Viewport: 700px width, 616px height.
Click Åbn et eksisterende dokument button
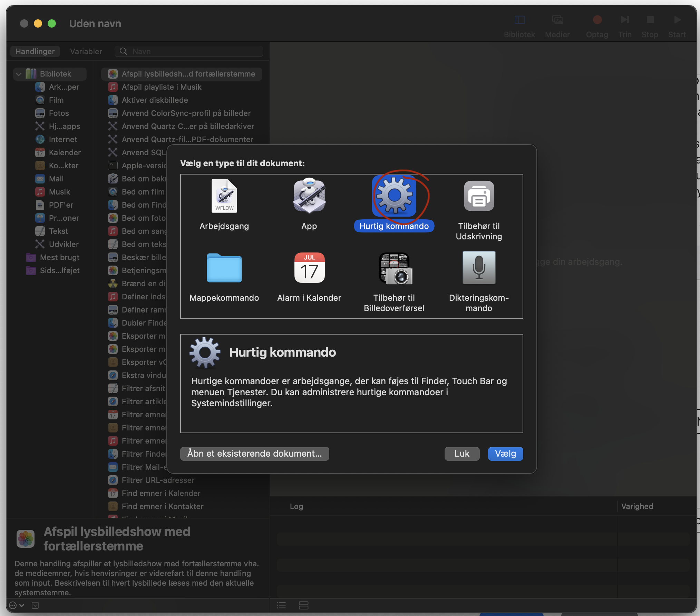pos(254,454)
